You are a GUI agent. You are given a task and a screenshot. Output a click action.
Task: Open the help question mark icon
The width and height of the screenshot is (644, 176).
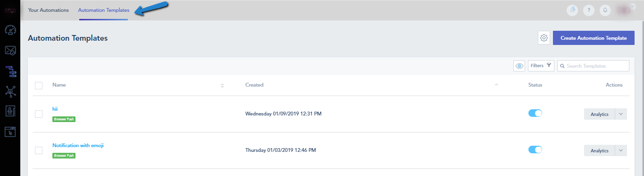(588, 10)
